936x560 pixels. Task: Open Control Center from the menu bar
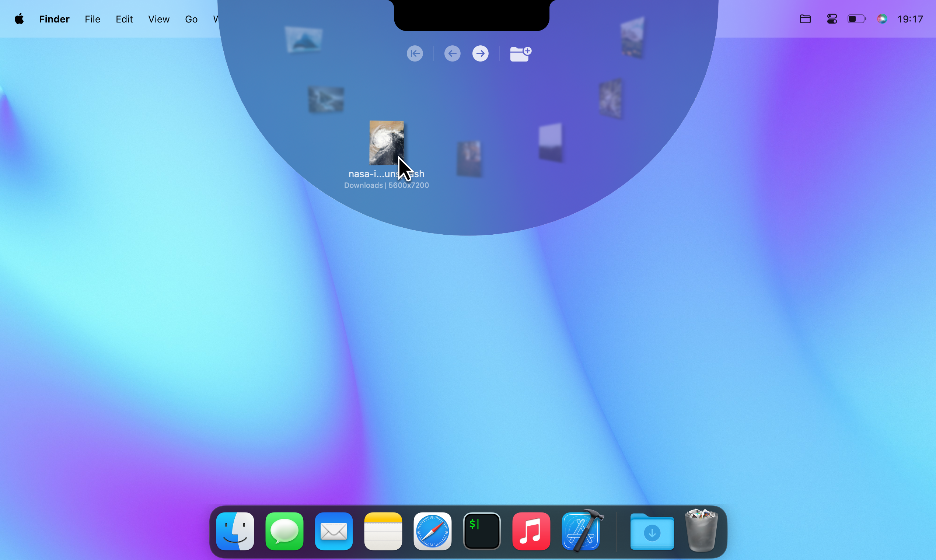pyautogui.click(x=831, y=18)
